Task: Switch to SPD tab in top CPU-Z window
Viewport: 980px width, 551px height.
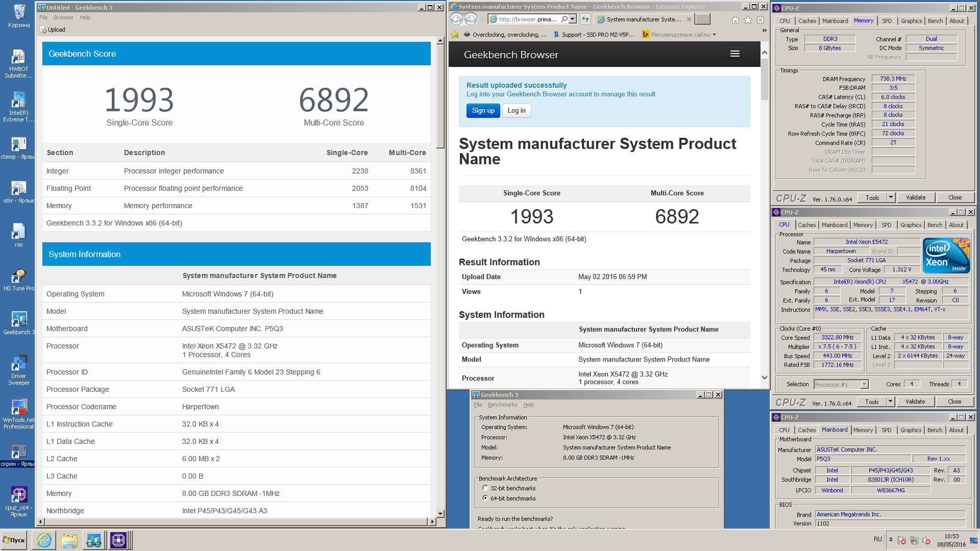Action: [x=887, y=21]
